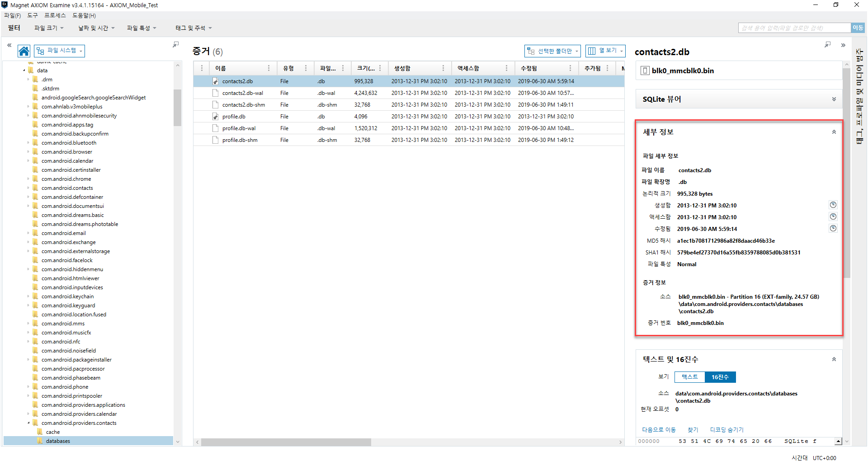Collapse com.android.providers.contacts tree node
Viewport: 868px width, 470px height.
tap(28, 423)
